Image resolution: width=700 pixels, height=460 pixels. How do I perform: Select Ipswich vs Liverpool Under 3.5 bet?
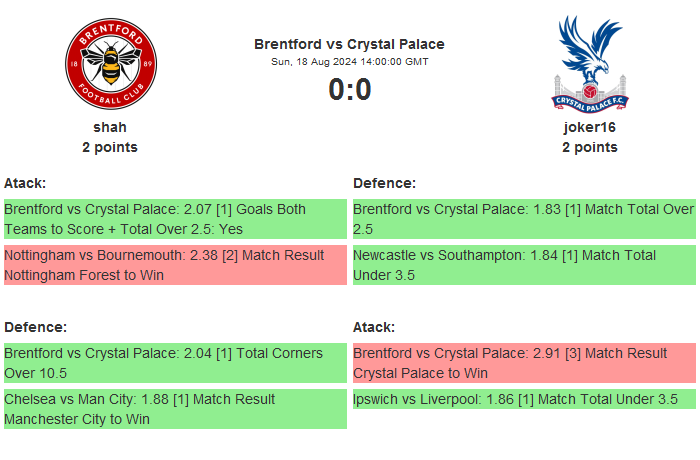[x=524, y=399]
